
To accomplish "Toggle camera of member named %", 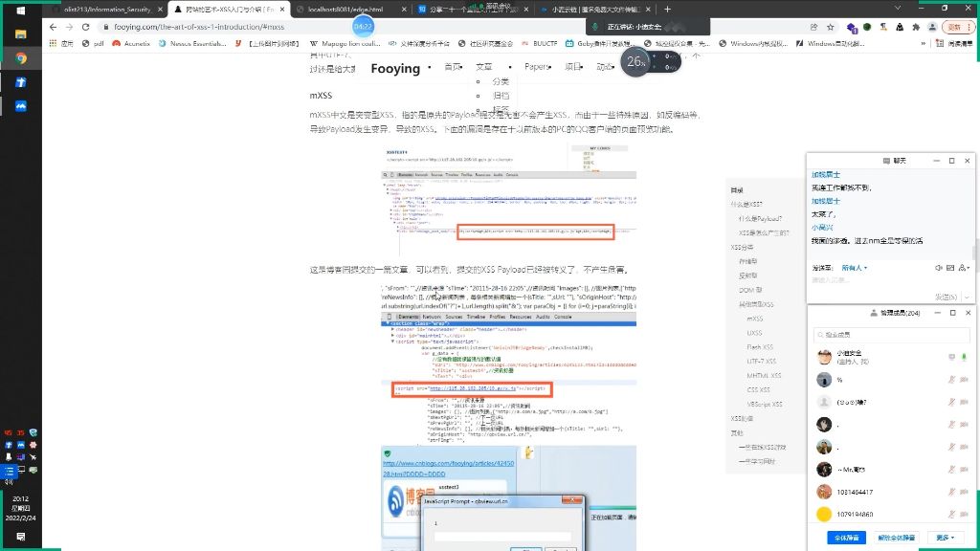I will tap(964, 379).
